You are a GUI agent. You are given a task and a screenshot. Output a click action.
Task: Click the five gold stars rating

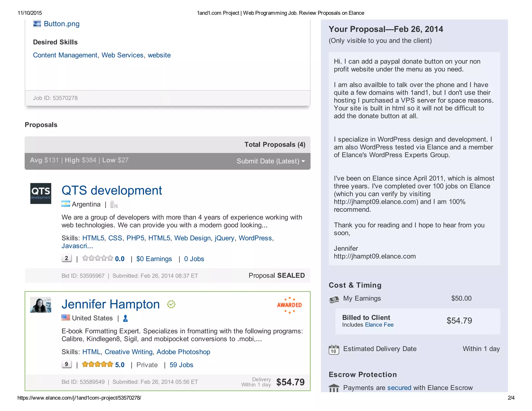click(97, 364)
